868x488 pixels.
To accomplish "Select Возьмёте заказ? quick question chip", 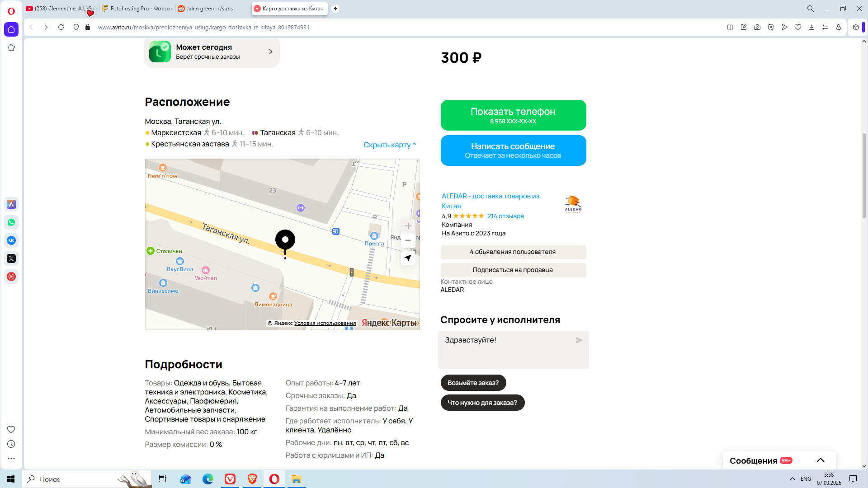I will [473, 383].
